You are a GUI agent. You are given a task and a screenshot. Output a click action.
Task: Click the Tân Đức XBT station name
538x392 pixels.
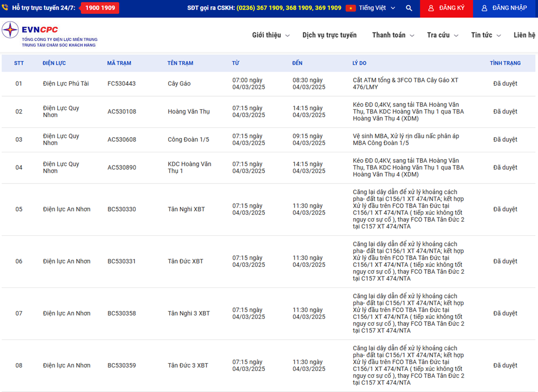[185, 261]
